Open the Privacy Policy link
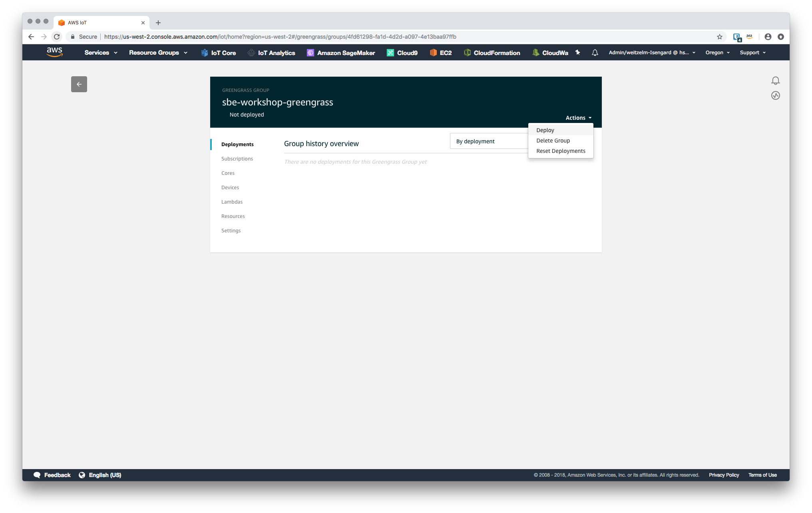Screen dimensions: 812x513 724,475
